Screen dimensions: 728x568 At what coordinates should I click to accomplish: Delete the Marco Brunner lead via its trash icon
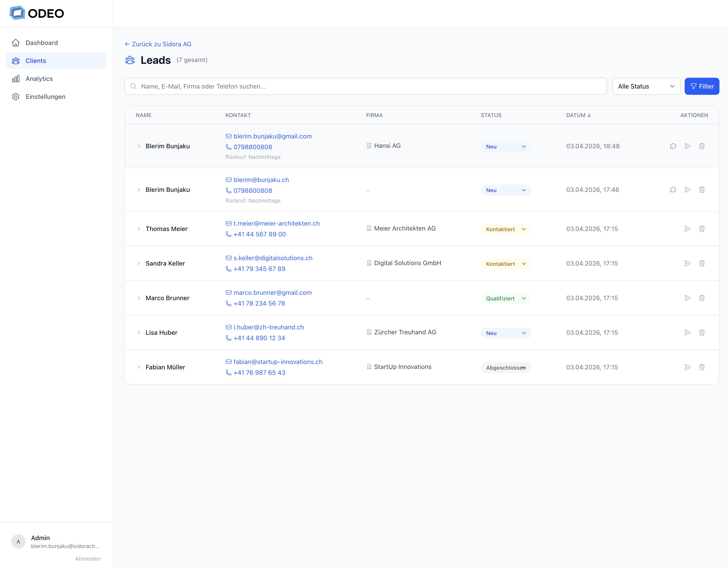click(702, 298)
